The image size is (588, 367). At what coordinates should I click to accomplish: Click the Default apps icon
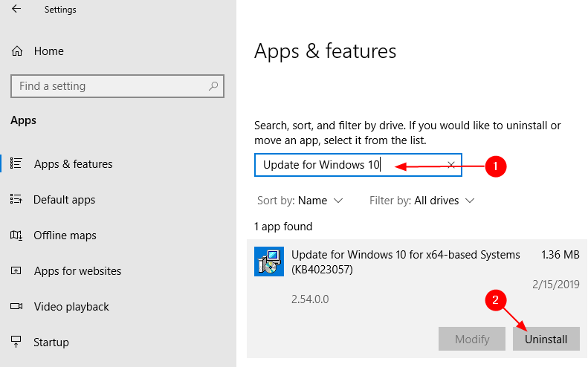click(16, 199)
